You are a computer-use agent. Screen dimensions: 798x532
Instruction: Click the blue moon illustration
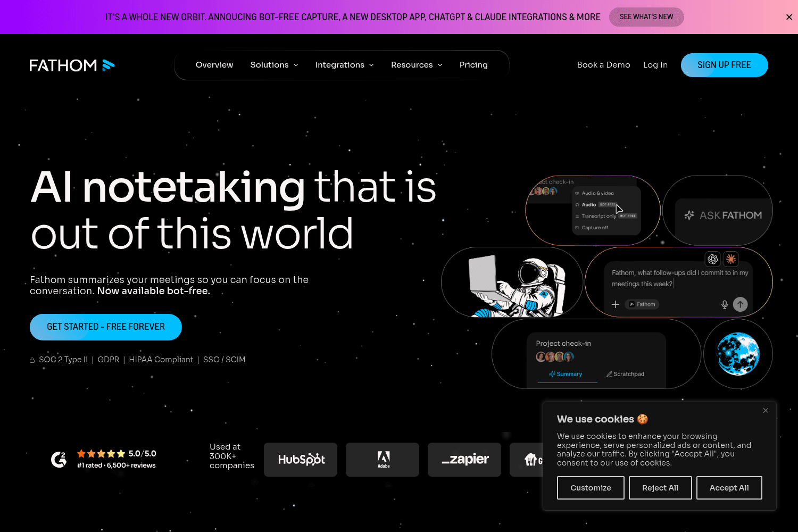click(738, 354)
